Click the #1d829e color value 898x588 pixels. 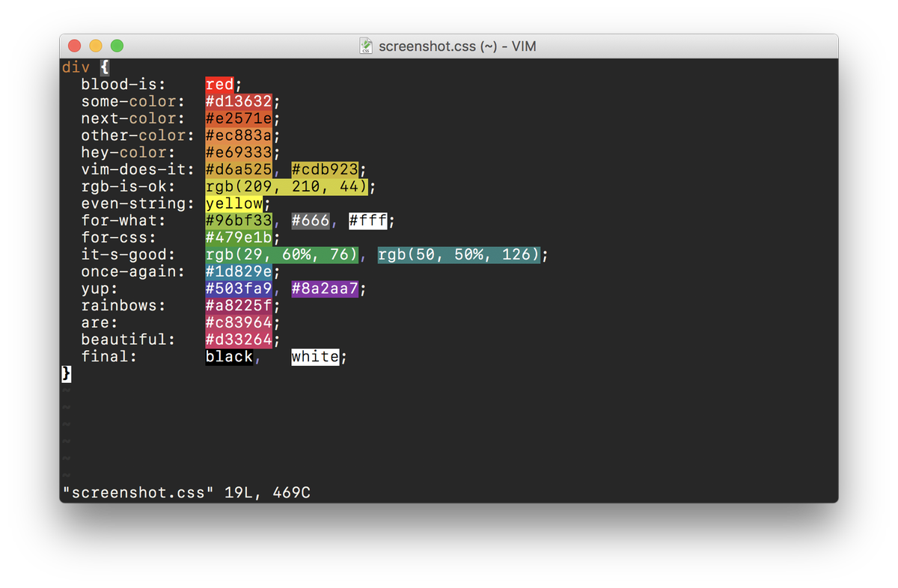coord(239,272)
